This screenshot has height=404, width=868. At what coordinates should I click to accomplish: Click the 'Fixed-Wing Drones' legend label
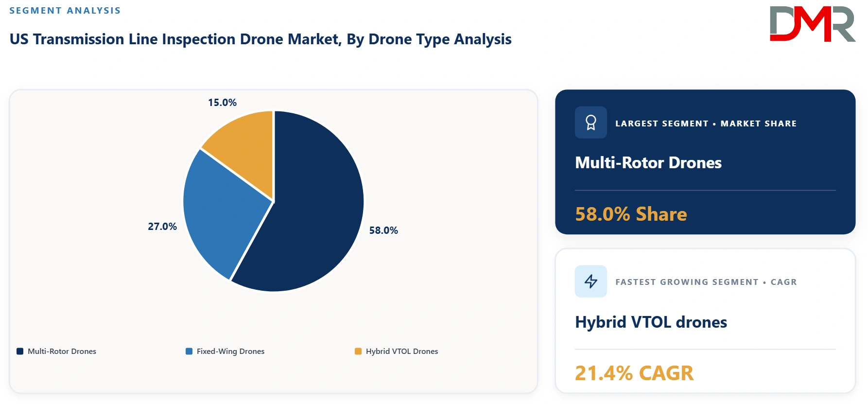click(230, 351)
